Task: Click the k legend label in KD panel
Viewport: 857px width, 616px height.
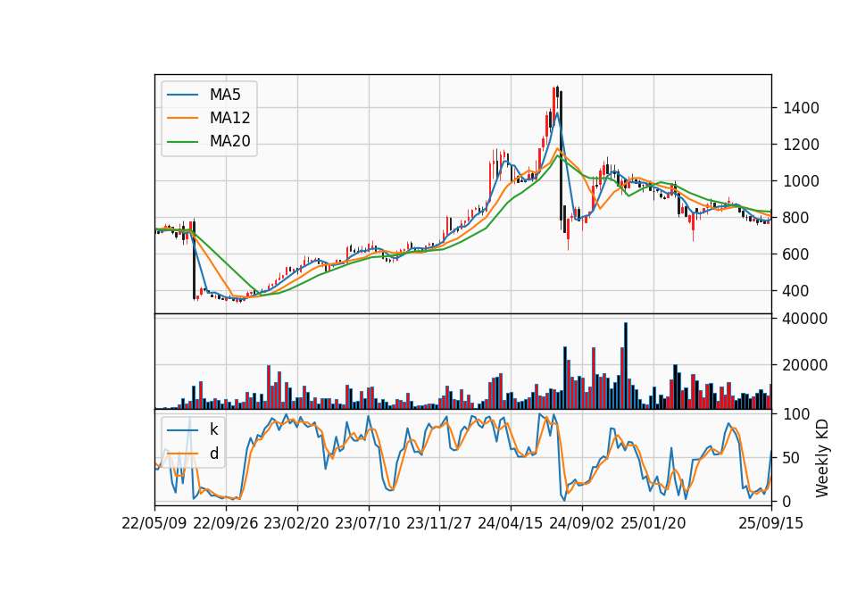Action: (x=213, y=429)
